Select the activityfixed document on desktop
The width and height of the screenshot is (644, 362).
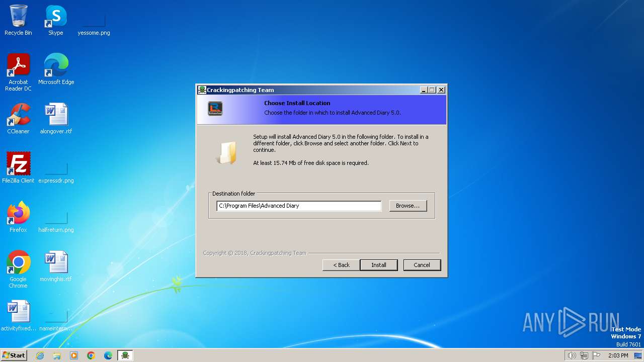pyautogui.click(x=18, y=316)
